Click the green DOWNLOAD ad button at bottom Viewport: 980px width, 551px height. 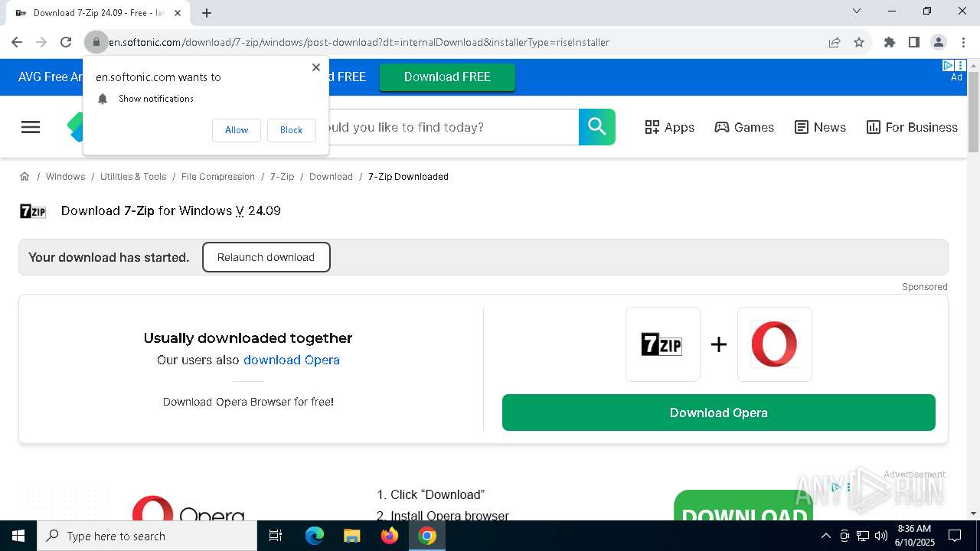743,506
